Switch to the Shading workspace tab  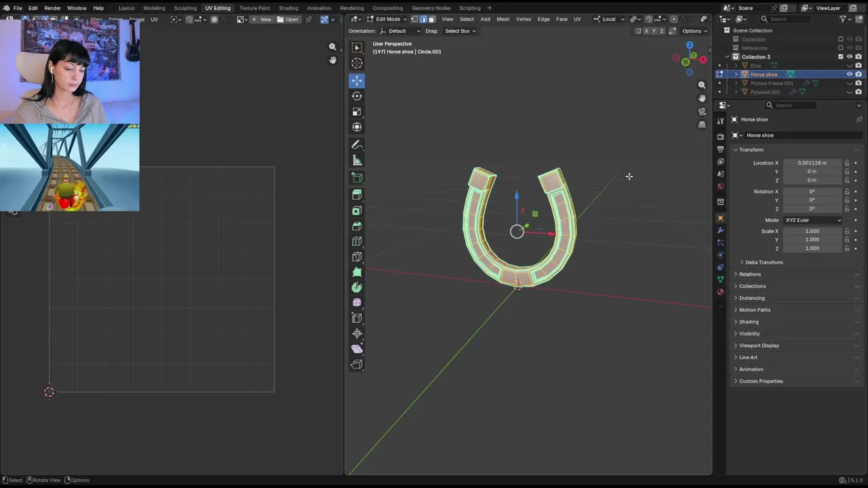[x=288, y=8]
